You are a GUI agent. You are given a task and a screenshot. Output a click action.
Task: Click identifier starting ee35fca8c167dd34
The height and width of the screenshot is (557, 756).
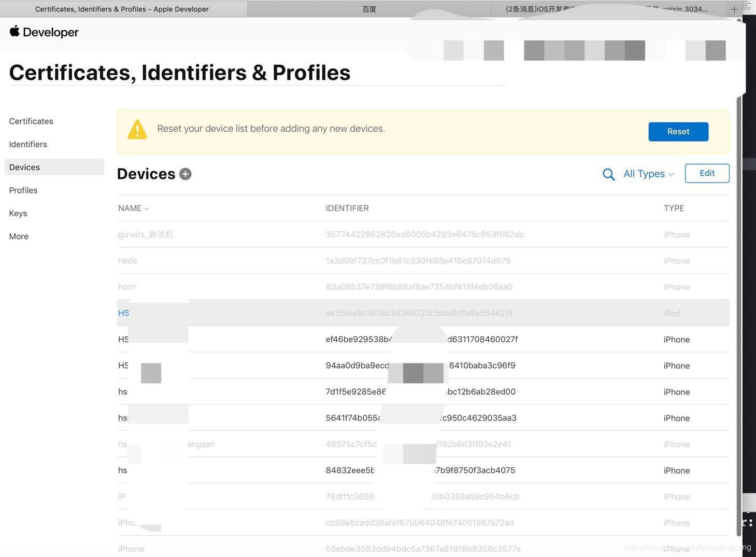point(419,313)
